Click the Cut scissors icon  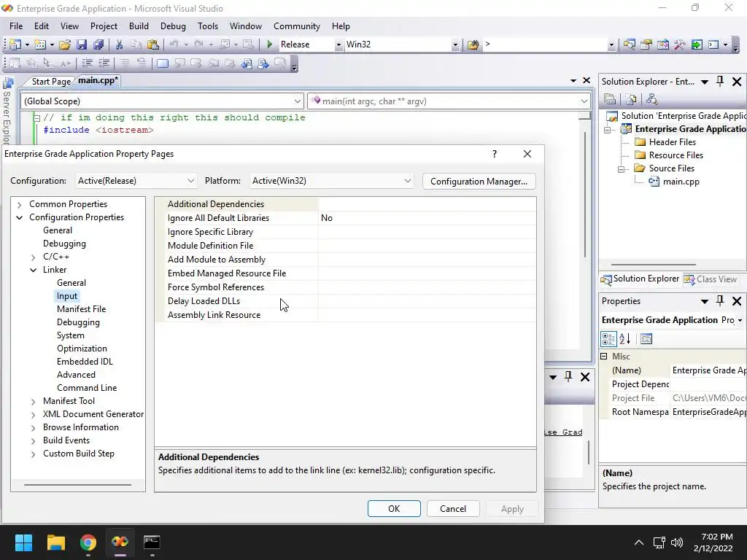(119, 44)
